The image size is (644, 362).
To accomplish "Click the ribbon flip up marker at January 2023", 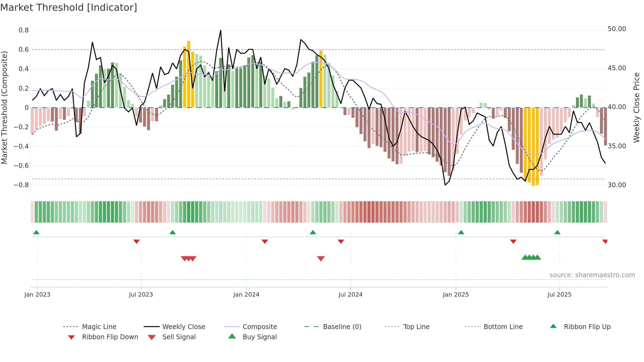I will (36, 232).
